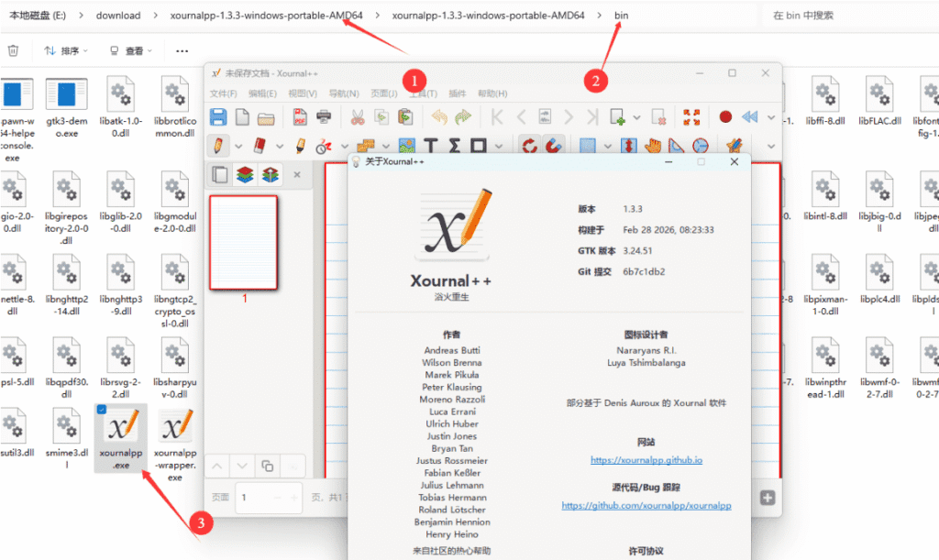Go to the first page icon

click(496, 116)
